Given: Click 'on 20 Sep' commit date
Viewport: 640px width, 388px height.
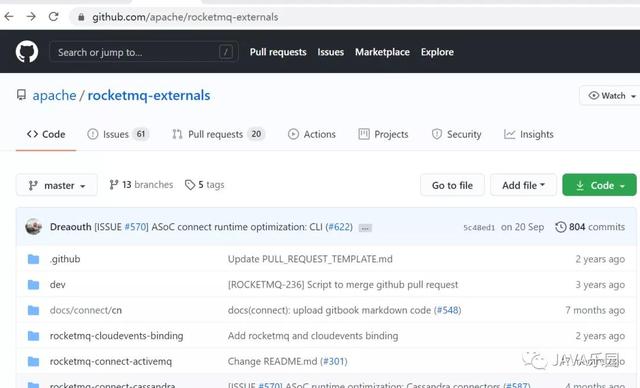Looking at the screenshot, I should [522, 227].
